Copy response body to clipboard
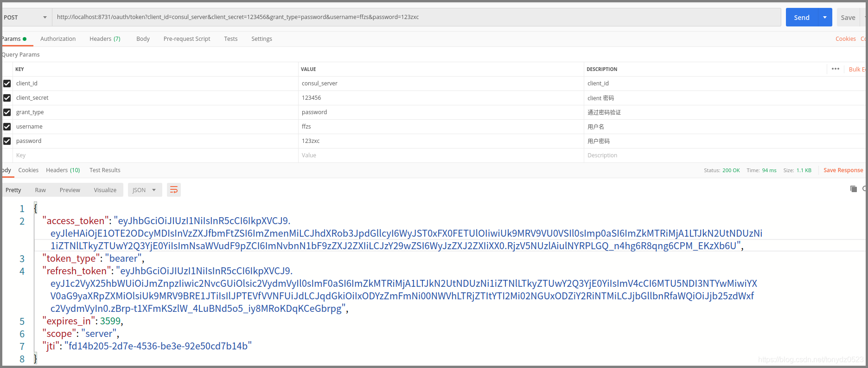The width and height of the screenshot is (868, 368). coord(853,189)
